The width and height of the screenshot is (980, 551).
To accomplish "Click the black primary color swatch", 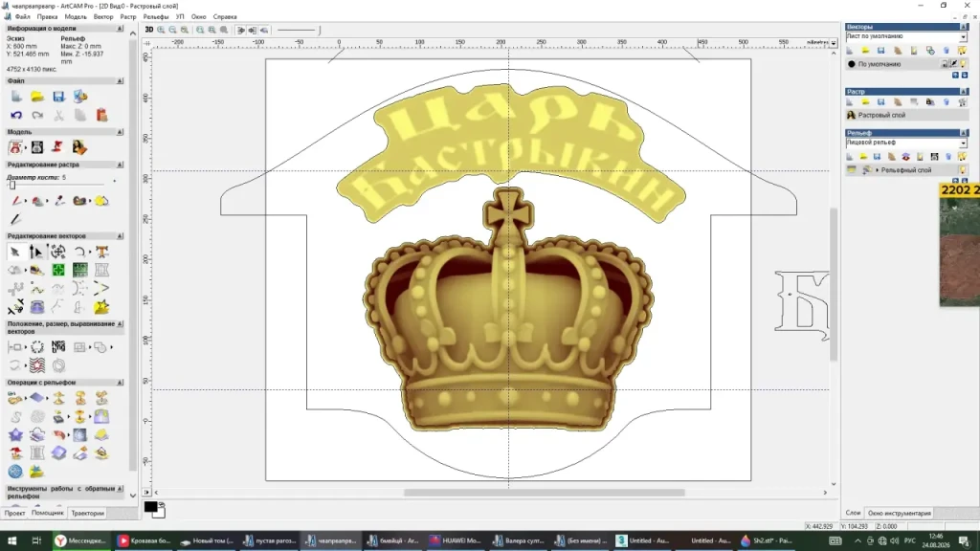I will (150, 507).
